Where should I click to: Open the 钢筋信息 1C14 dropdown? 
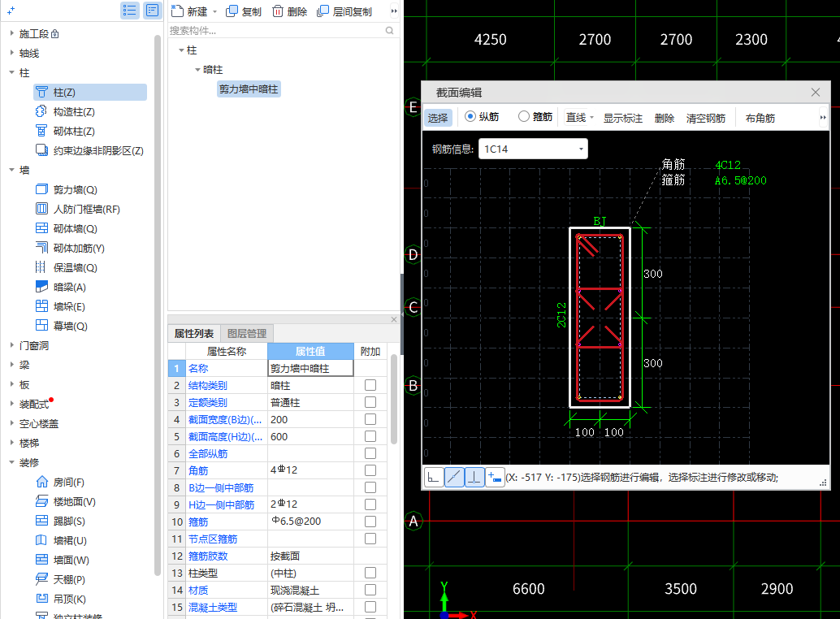tap(581, 149)
